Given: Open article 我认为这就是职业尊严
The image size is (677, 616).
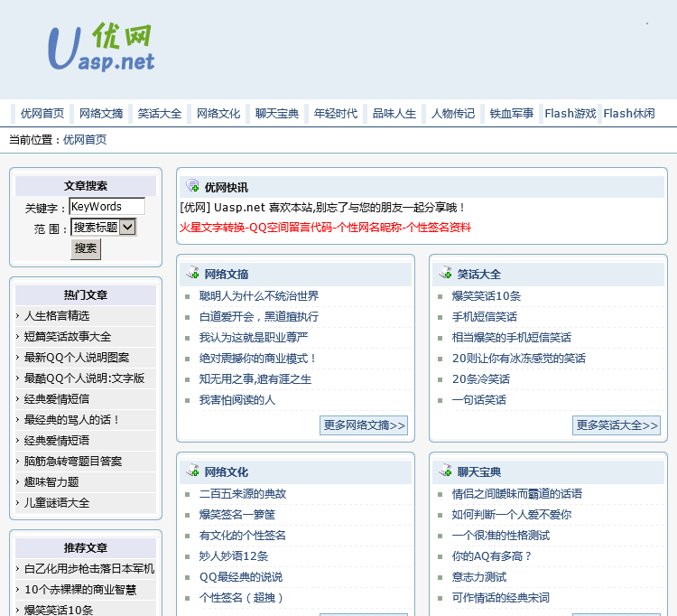Looking at the screenshot, I should pos(254,338).
